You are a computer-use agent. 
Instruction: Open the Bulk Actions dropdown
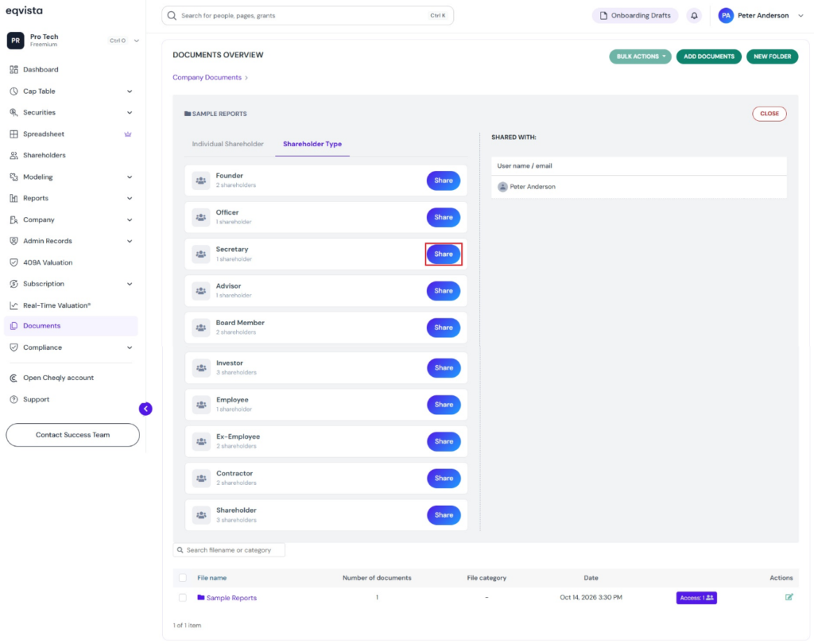pyautogui.click(x=640, y=56)
